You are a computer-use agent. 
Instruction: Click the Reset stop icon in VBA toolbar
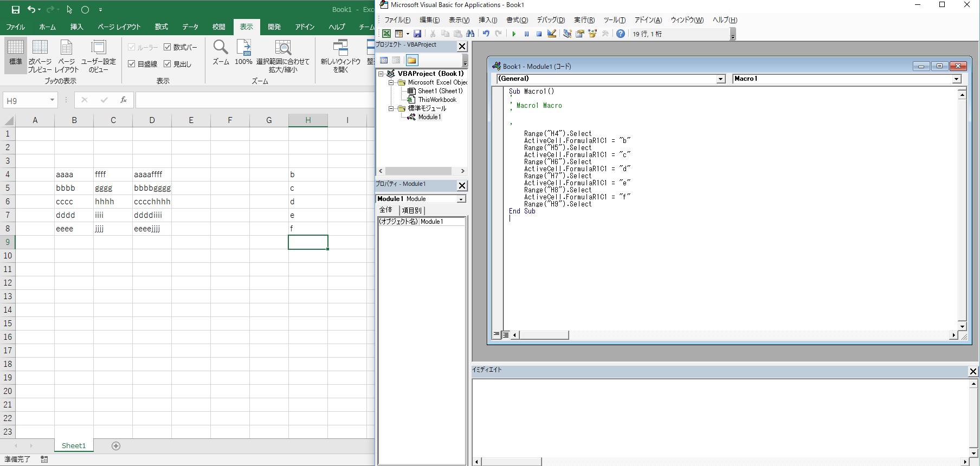coord(539,34)
